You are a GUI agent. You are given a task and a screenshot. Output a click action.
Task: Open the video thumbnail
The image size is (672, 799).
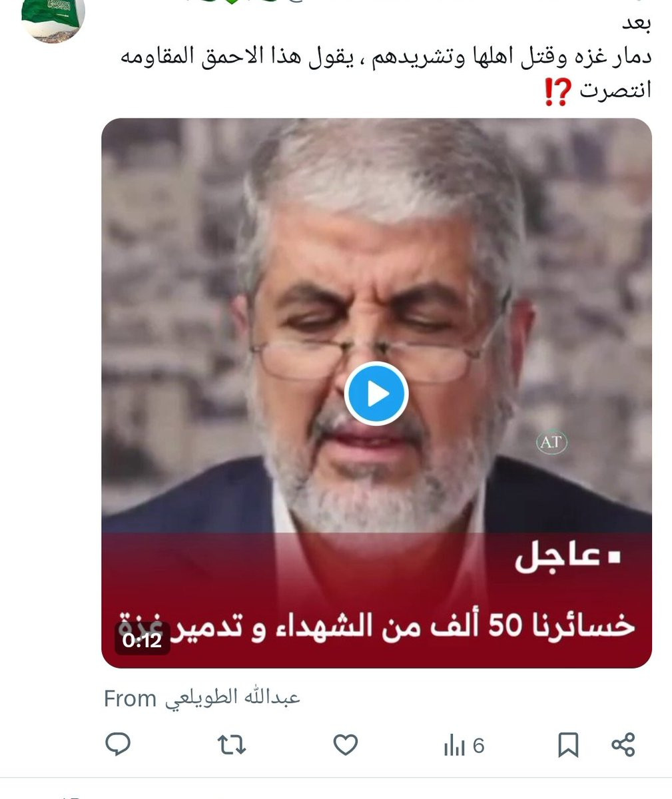[376, 393]
